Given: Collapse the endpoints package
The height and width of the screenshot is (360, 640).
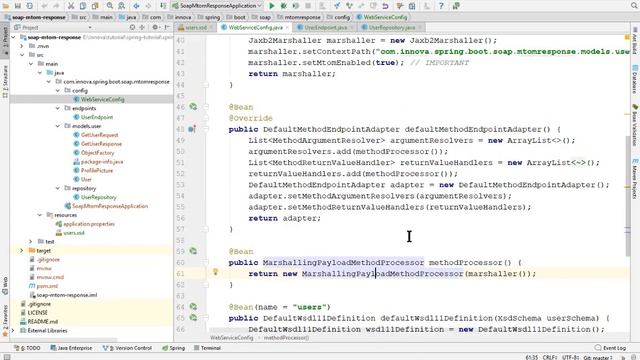Looking at the screenshot, I should 58,108.
